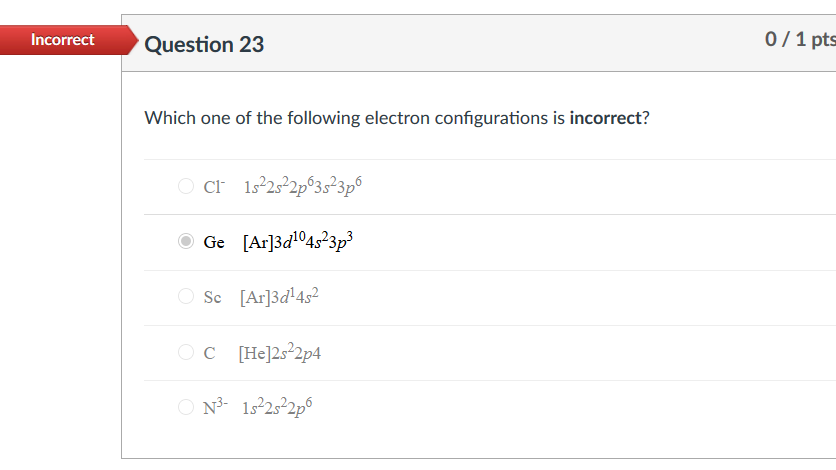Image resolution: width=836 pixels, height=470 pixels.
Task: Click the C element symbol label
Action: (209, 352)
